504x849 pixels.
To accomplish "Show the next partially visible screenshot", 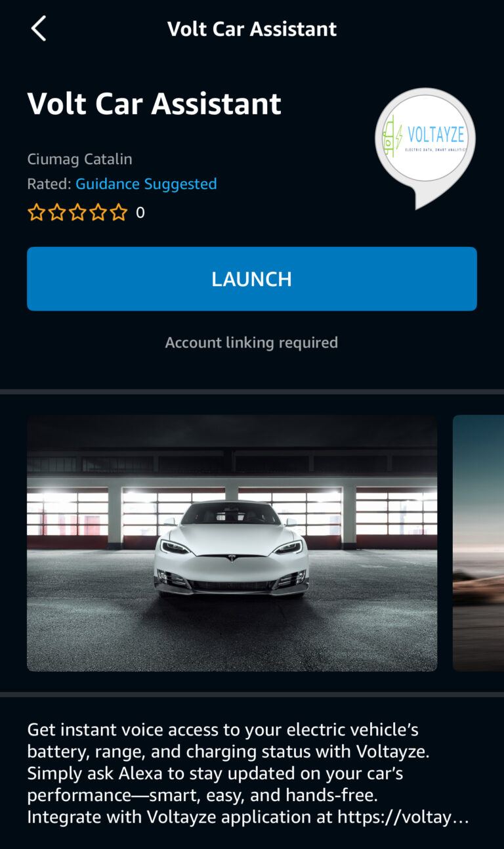I will 478,543.
